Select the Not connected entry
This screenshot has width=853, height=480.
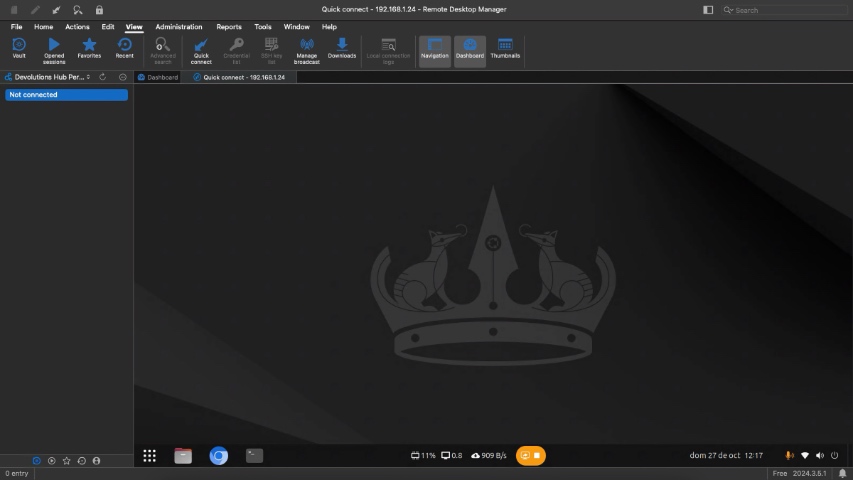click(66, 95)
